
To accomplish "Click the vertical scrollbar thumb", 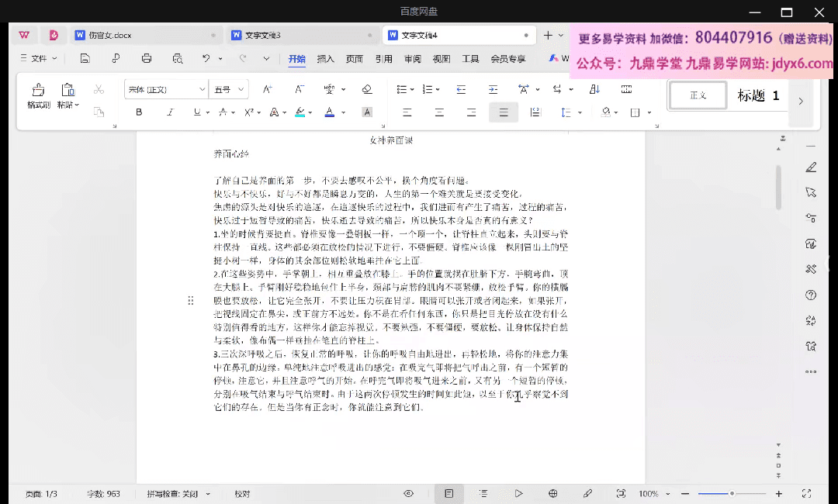I will [779, 186].
